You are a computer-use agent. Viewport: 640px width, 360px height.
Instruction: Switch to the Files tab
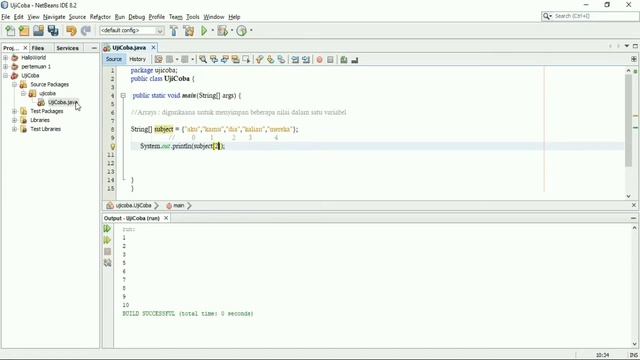(38, 48)
